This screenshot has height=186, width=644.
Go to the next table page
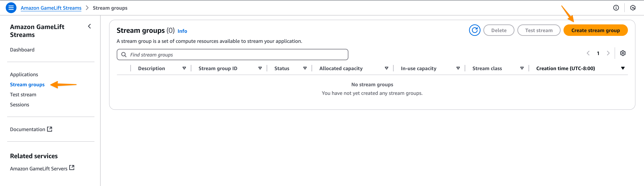click(608, 53)
